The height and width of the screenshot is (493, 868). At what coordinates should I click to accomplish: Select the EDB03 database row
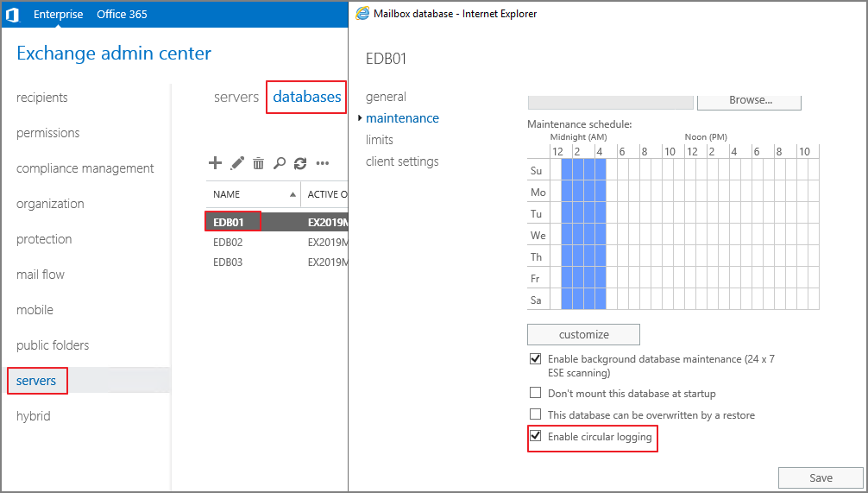coord(277,262)
